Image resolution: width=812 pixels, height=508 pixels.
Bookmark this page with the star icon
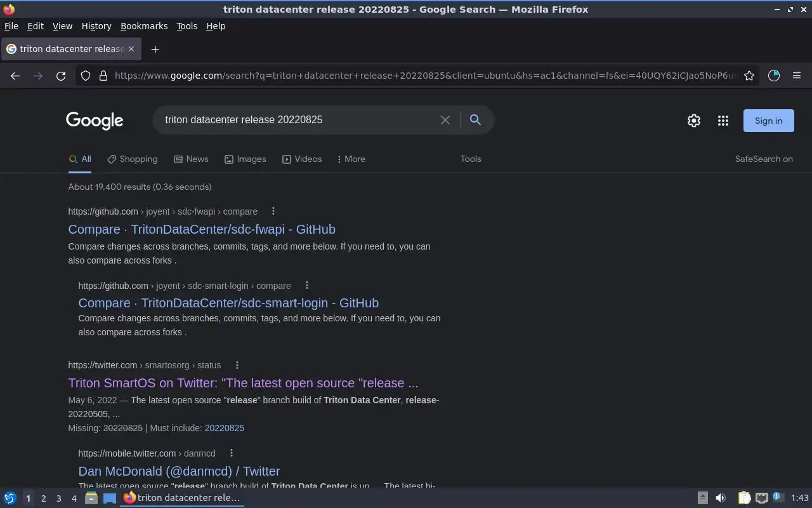pos(749,76)
